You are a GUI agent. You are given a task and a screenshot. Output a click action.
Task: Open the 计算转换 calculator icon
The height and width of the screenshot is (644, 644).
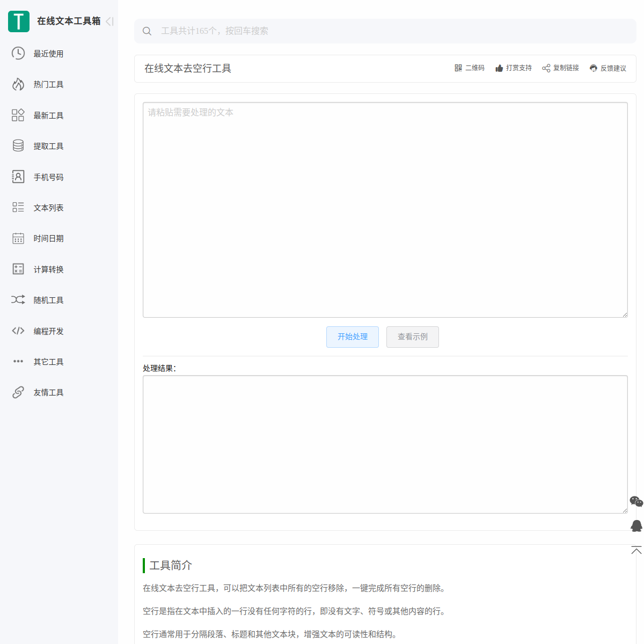(18, 269)
